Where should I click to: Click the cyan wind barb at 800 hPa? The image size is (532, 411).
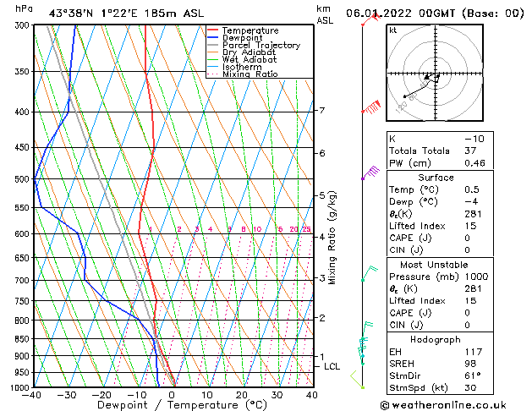367,325
